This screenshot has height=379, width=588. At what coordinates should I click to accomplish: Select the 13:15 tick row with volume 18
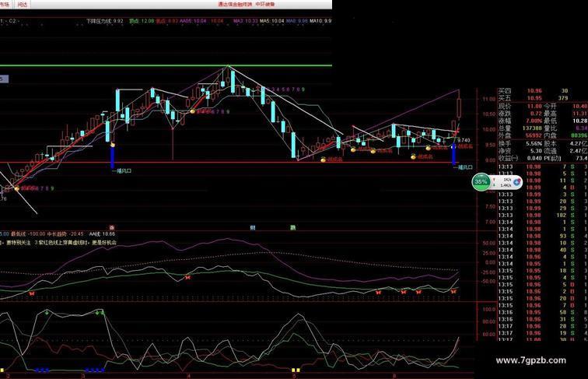[543, 271]
